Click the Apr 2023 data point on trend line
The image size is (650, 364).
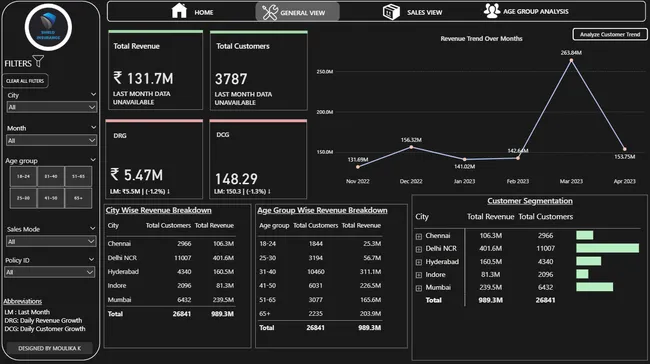pos(625,149)
